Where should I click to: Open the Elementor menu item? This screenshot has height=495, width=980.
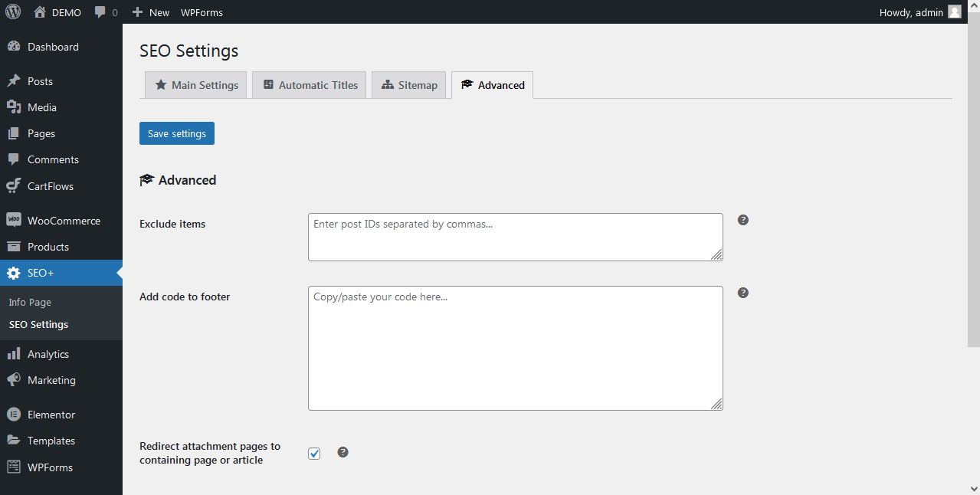click(x=61, y=415)
